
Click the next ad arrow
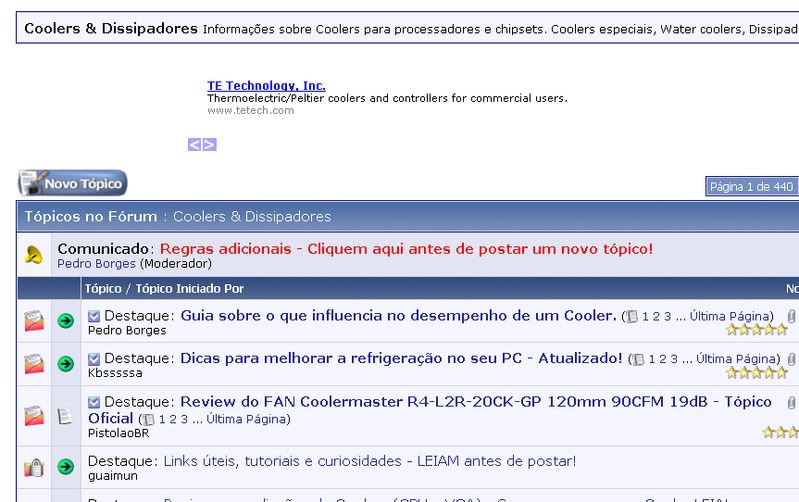(209, 144)
